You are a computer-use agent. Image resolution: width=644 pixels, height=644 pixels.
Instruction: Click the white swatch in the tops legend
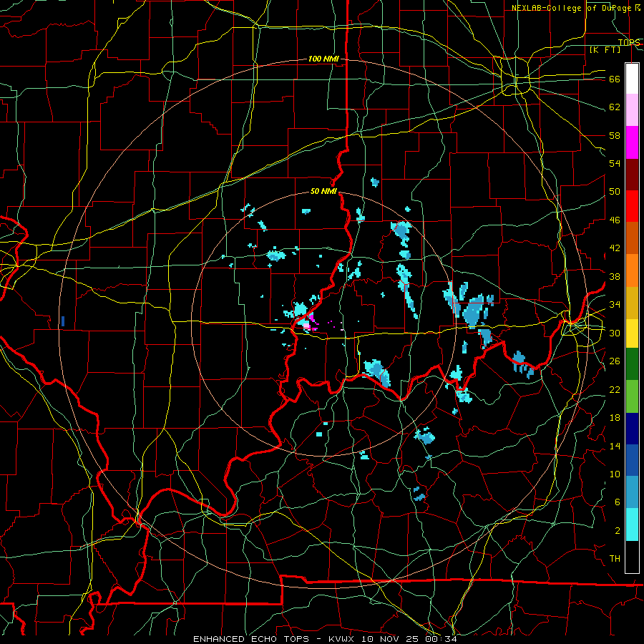coord(632,79)
